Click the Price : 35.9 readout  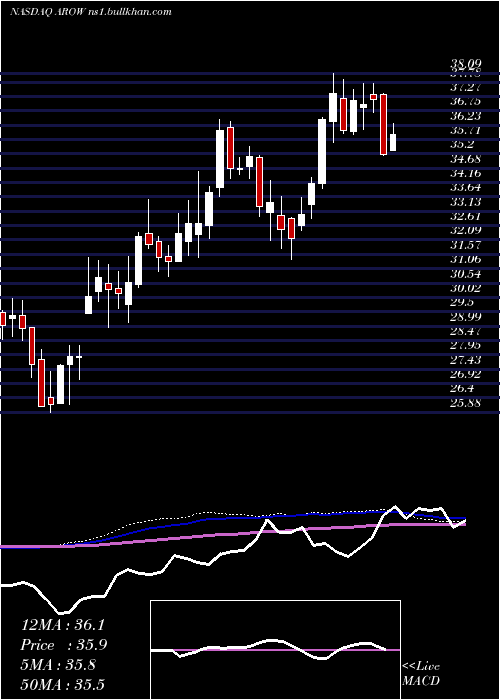tap(64, 645)
